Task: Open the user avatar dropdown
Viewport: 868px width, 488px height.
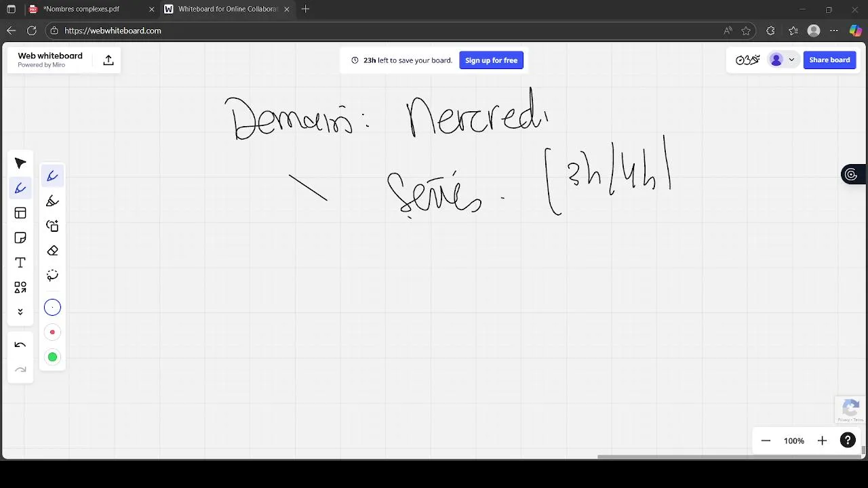Action: point(782,60)
